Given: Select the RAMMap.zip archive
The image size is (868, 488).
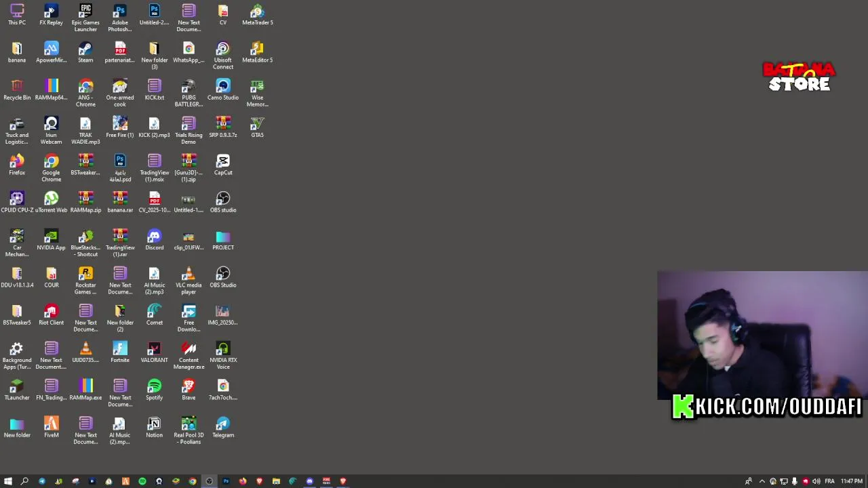Looking at the screenshot, I should (x=85, y=202).
